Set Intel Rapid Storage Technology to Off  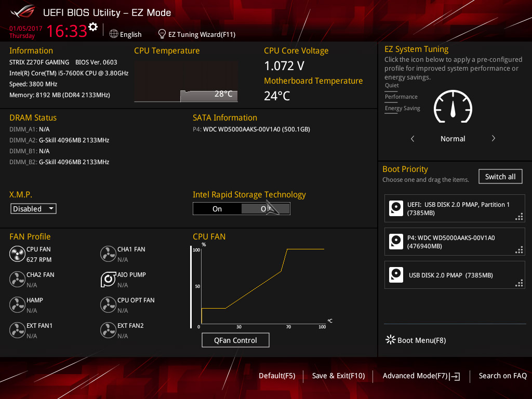pos(265,209)
